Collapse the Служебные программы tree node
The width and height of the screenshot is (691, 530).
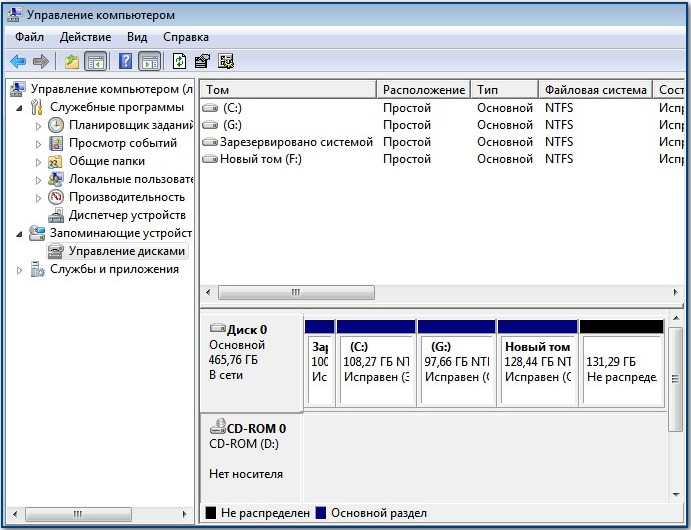coord(21,108)
